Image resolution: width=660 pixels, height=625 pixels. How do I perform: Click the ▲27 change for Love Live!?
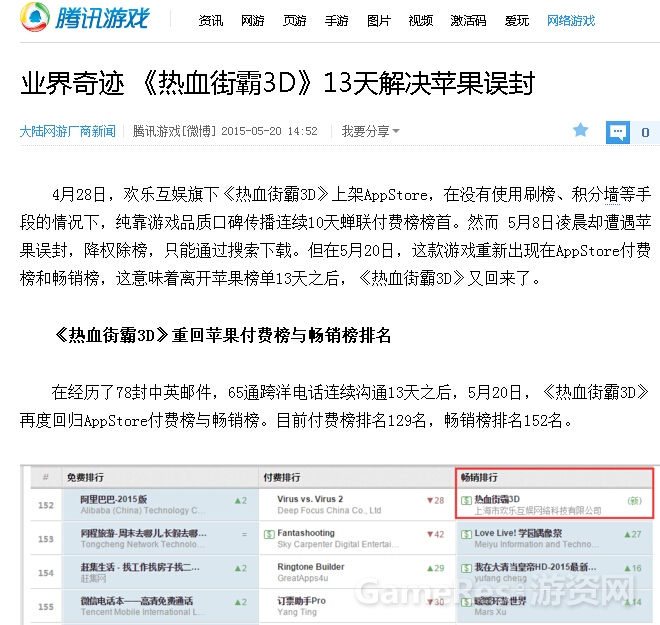coord(633,535)
